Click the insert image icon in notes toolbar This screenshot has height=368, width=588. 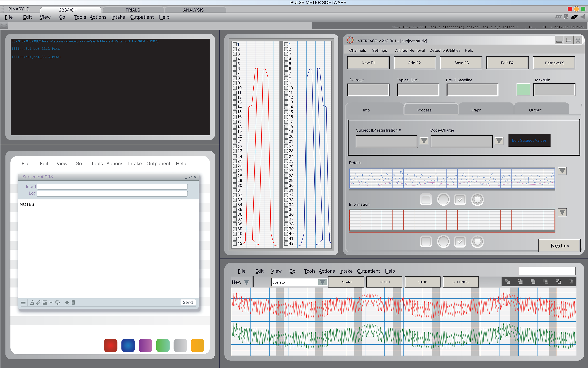click(45, 302)
